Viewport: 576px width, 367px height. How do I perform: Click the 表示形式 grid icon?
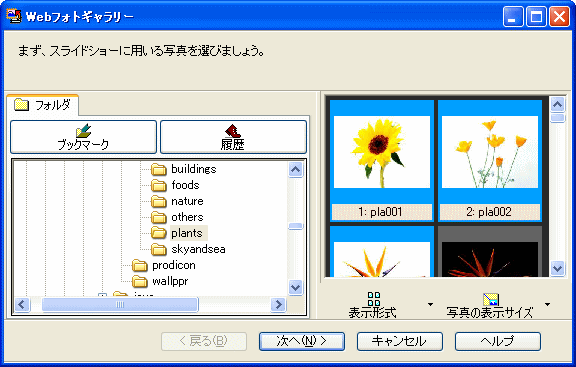coord(374,299)
